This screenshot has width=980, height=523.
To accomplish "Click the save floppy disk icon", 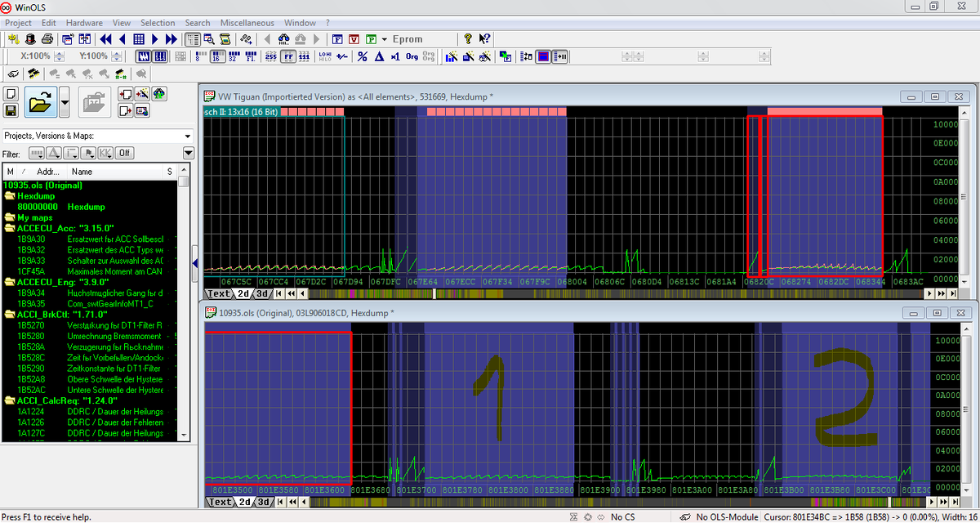I will [x=11, y=110].
